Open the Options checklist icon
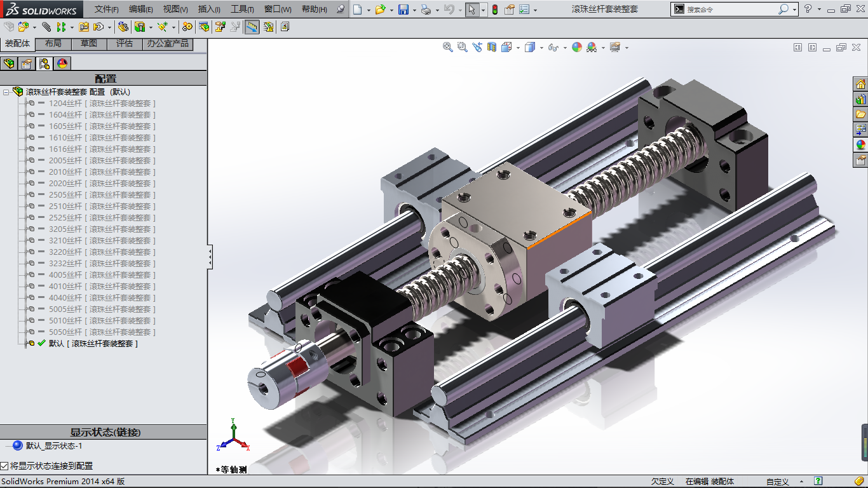868x488 pixels. [x=524, y=10]
